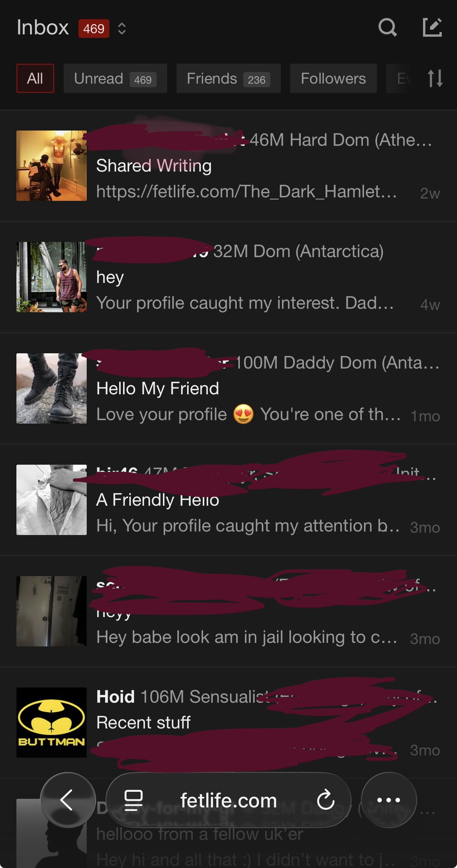The image size is (457, 868).
Task: Tap the red 469 inbox count badge
Action: tap(94, 29)
